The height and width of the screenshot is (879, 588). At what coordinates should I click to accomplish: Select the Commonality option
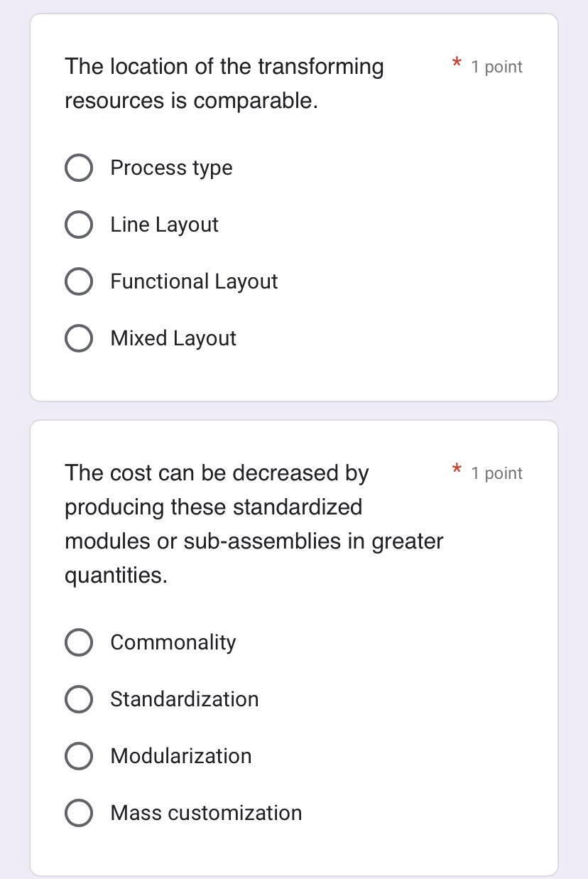(79, 642)
